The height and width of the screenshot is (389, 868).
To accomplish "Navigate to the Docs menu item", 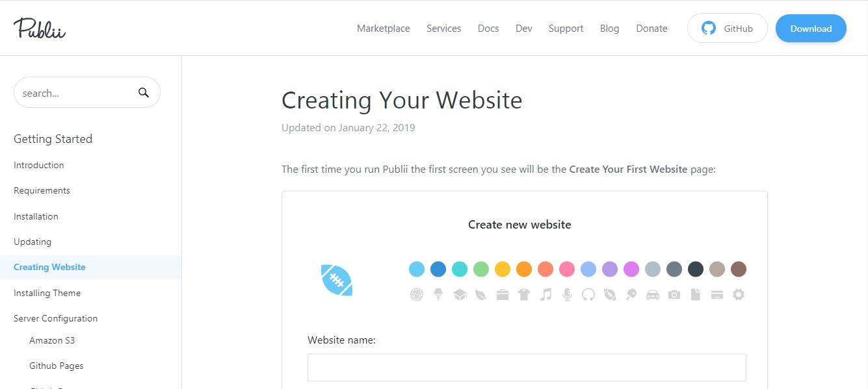I will coord(488,28).
